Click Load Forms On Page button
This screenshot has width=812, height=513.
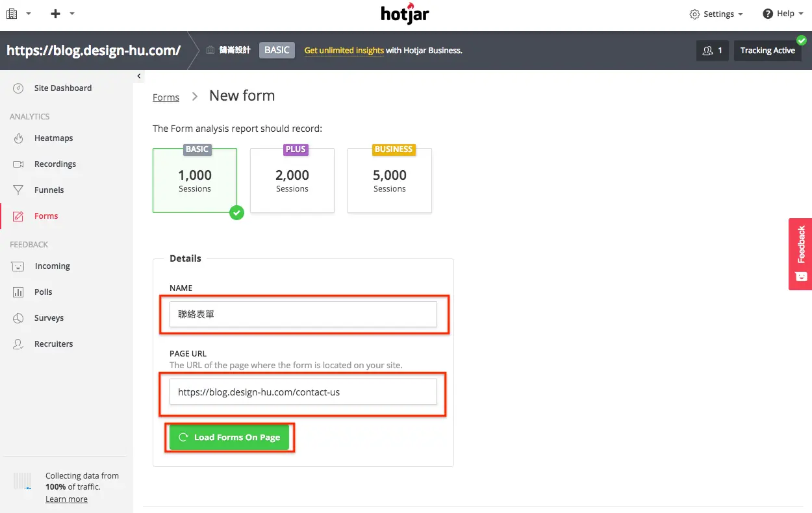tap(229, 438)
